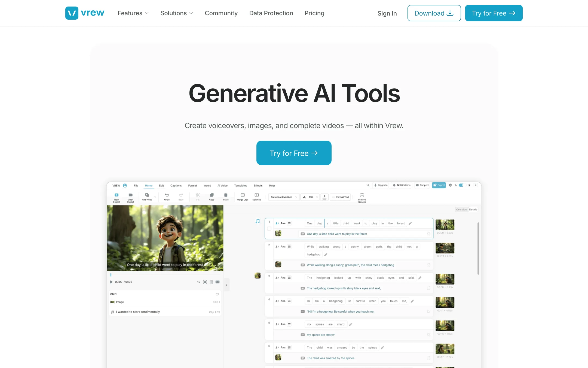Click the Vrew logo
Viewport: 588px width, 368px height.
85,13
